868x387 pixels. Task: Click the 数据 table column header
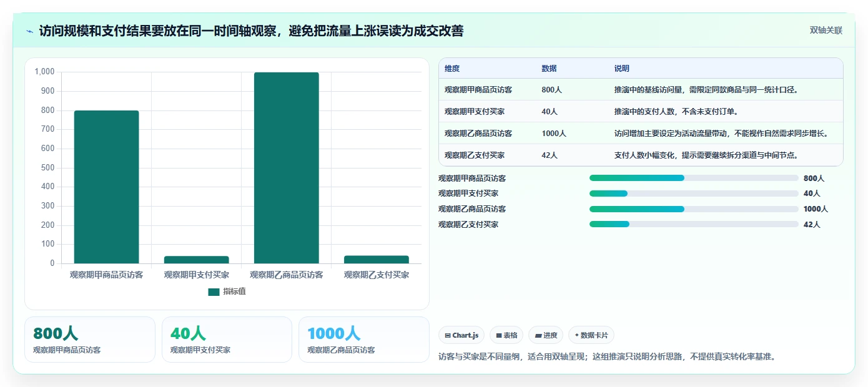[550, 69]
